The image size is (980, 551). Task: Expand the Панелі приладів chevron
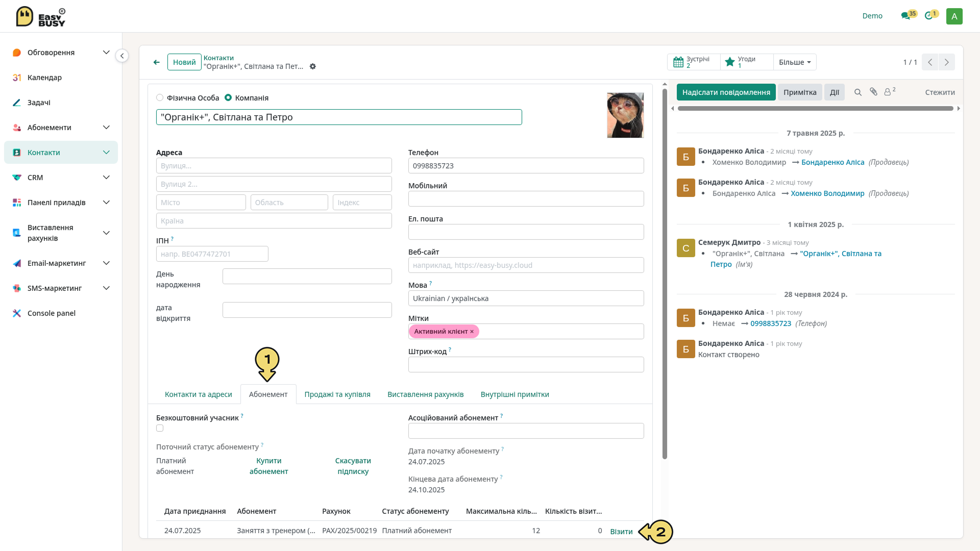click(x=106, y=203)
